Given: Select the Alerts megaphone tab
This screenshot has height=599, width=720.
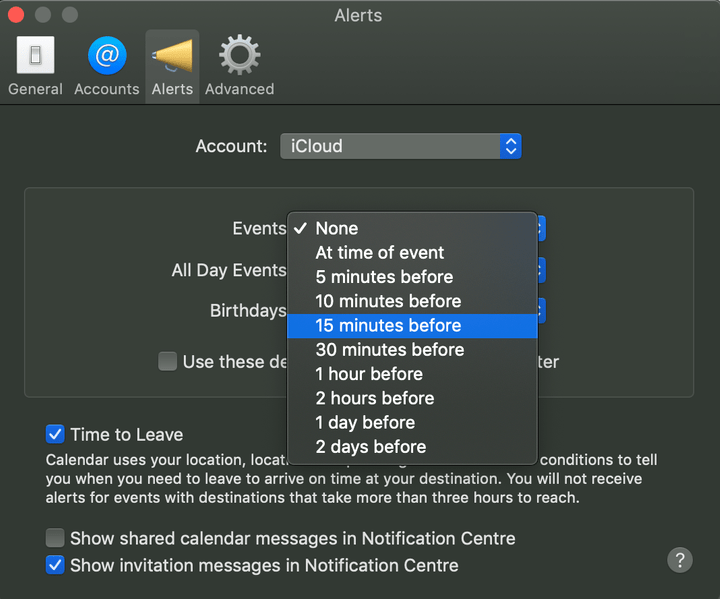Looking at the screenshot, I should click(x=172, y=66).
